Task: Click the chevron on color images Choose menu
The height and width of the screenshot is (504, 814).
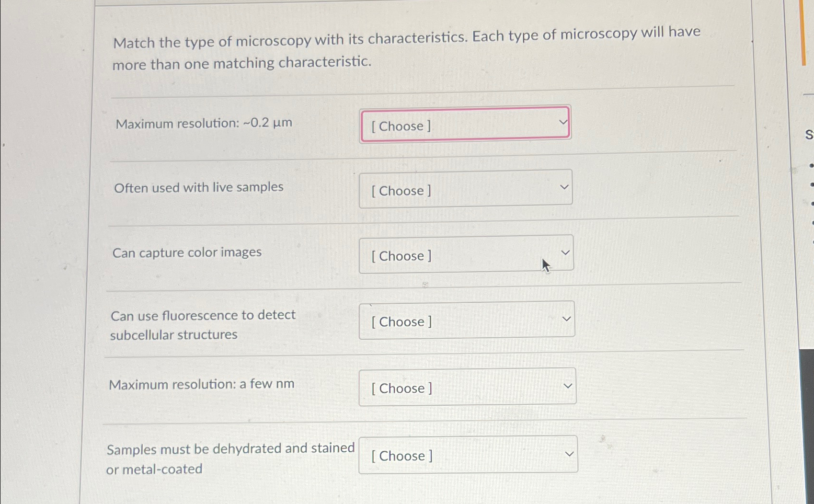Action: click(566, 252)
